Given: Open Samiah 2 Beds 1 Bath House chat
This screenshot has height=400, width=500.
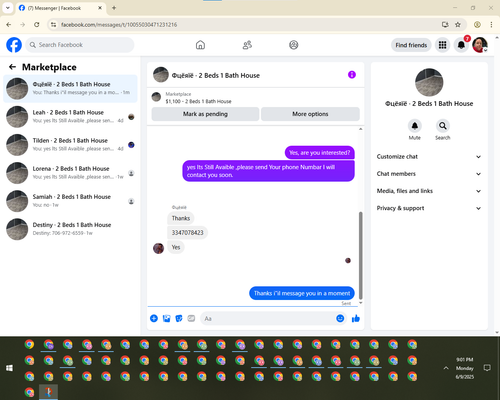Looking at the screenshot, I should (x=70, y=201).
